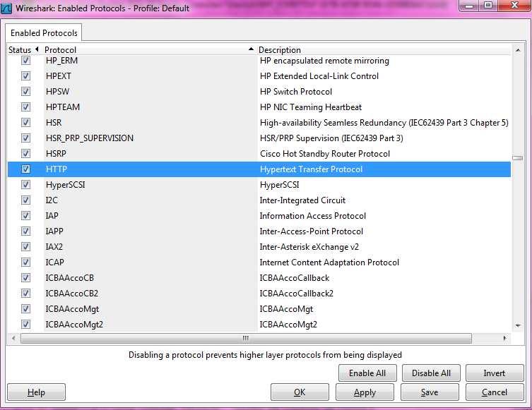Toggle the IAP protocol checkbox
532x410 pixels.
(x=25, y=215)
